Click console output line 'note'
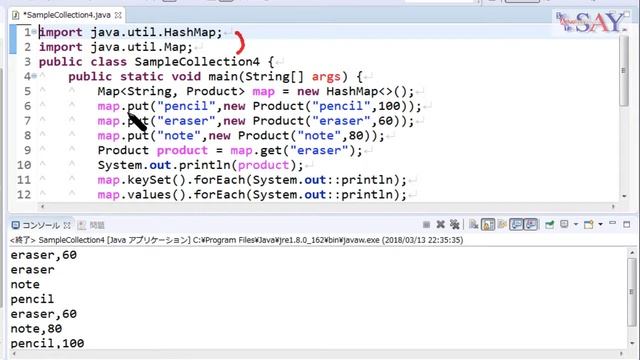 pos(25,284)
